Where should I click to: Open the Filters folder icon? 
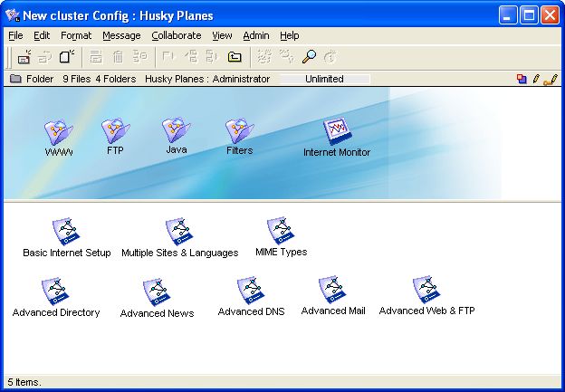click(239, 131)
